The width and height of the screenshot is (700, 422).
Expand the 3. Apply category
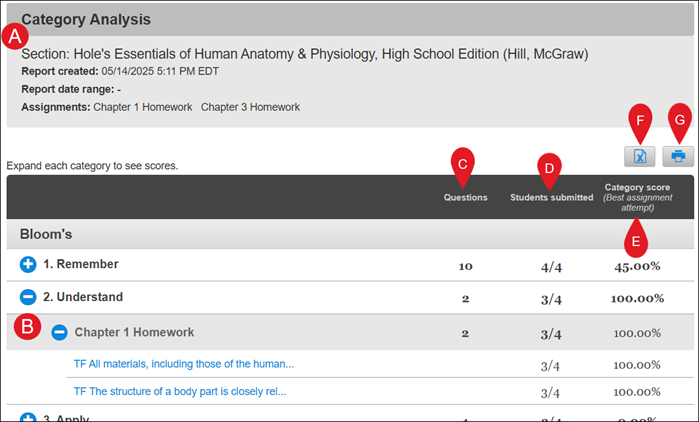[x=28, y=418]
